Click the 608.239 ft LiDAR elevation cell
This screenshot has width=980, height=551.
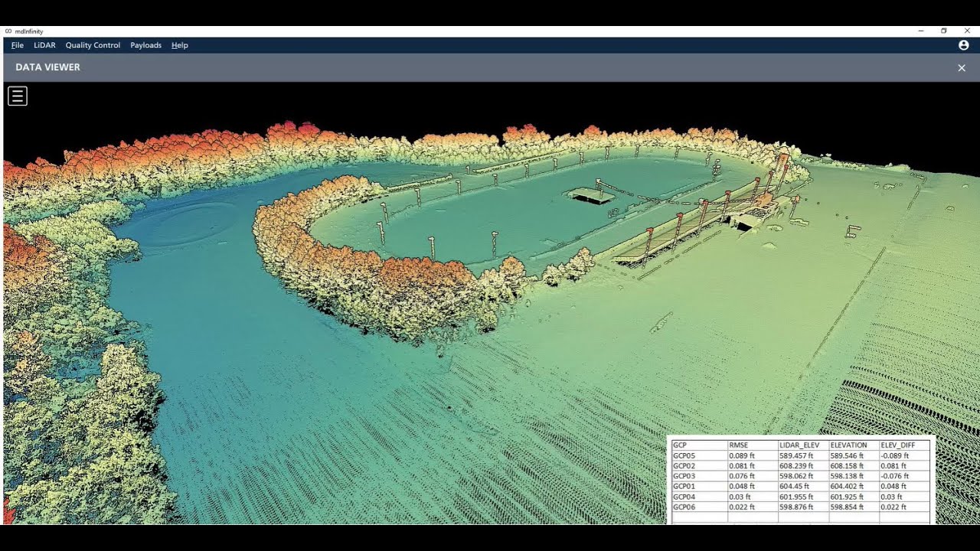(x=803, y=465)
